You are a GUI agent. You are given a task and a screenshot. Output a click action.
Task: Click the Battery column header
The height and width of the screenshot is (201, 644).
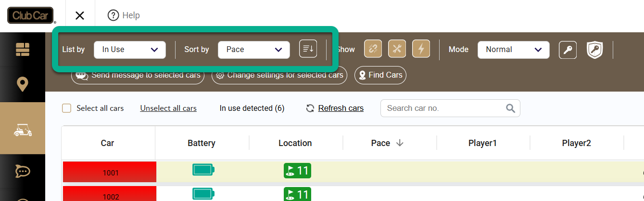point(202,143)
